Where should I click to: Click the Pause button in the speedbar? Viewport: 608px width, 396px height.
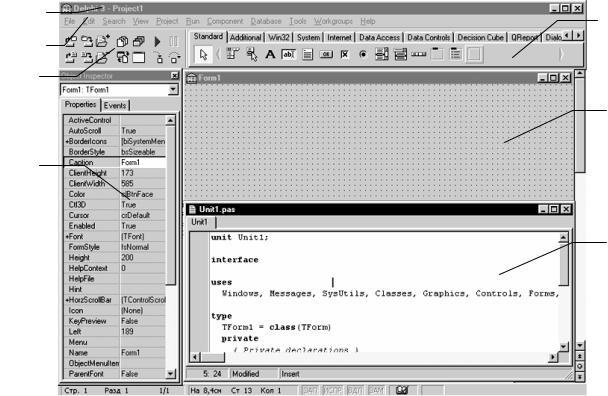coord(173,41)
